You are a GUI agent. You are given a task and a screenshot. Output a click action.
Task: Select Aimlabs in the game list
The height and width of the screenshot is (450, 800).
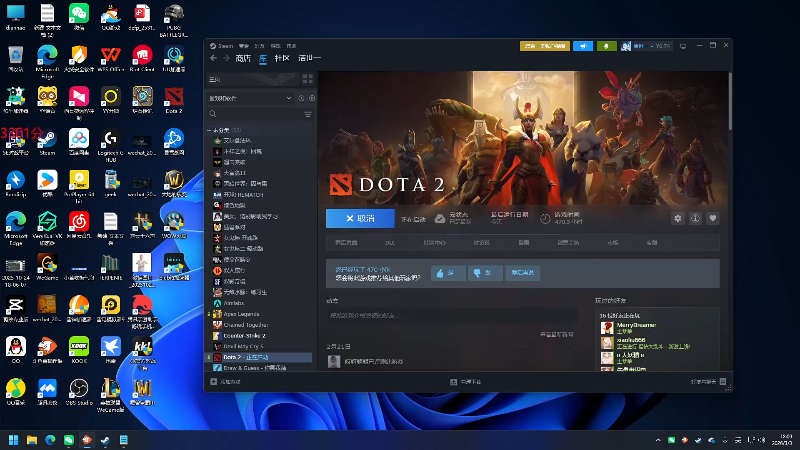[233, 303]
